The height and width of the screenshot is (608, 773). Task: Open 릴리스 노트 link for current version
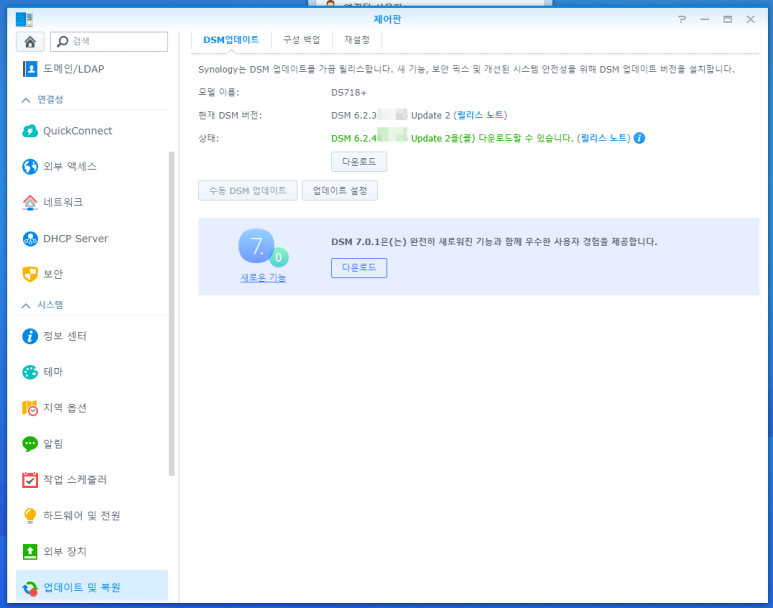click(x=480, y=115)
